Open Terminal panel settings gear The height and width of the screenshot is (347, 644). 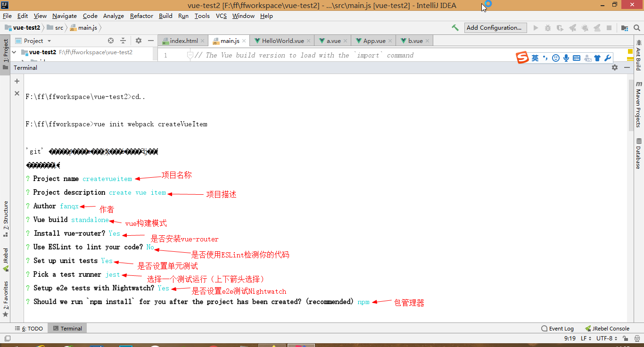point(615,67)
